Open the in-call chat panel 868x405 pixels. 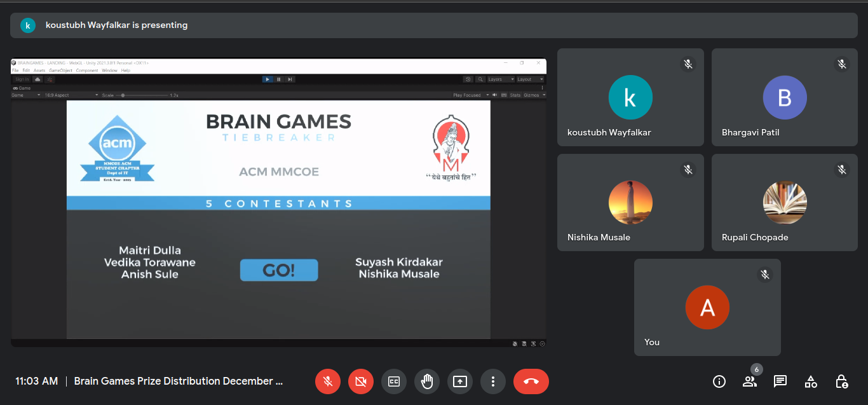[x=780, y=381]
